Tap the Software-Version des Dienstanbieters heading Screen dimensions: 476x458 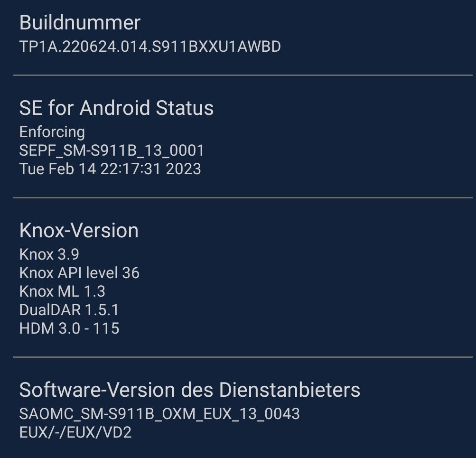(189, 390)
